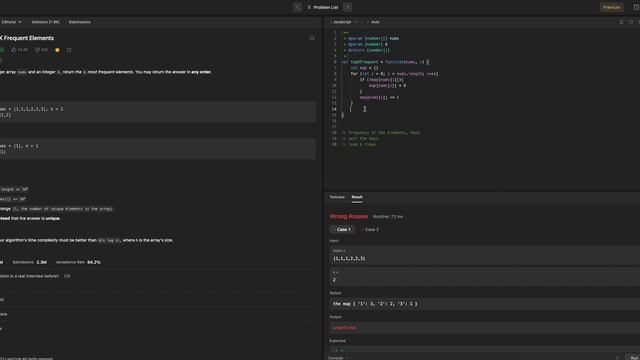640x360 pixels.
Task: Click the Run button
Action: tap(634, 358)
